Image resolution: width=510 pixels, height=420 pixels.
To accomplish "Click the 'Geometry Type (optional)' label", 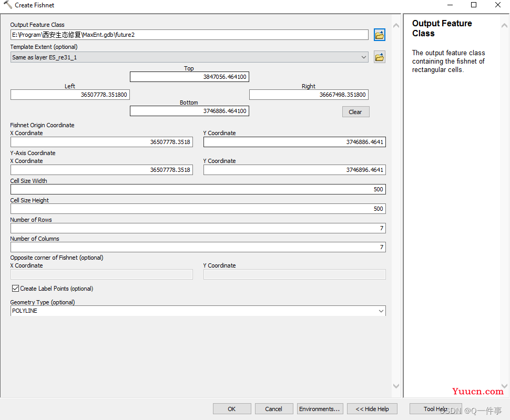I will point(43,302).
